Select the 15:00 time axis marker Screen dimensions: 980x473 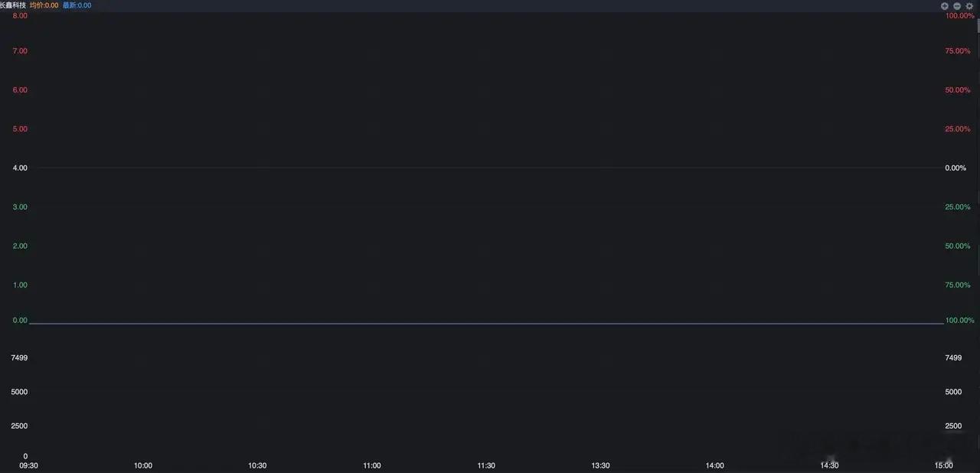click(x=944, y=465)
